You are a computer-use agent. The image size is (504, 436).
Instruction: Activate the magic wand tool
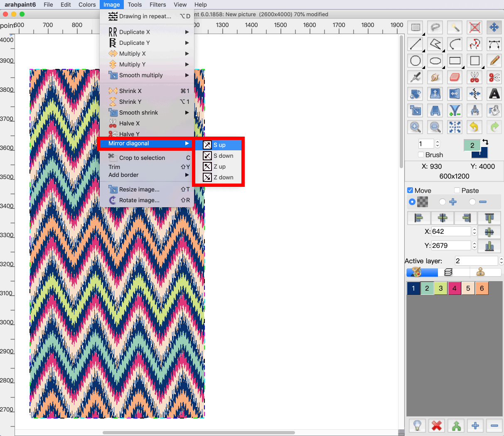(x=455, y=27)
